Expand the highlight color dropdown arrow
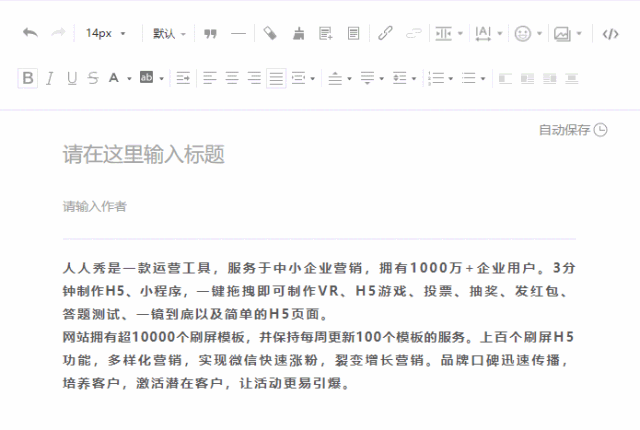The image size is (640, 430). (x=162, y=79)
